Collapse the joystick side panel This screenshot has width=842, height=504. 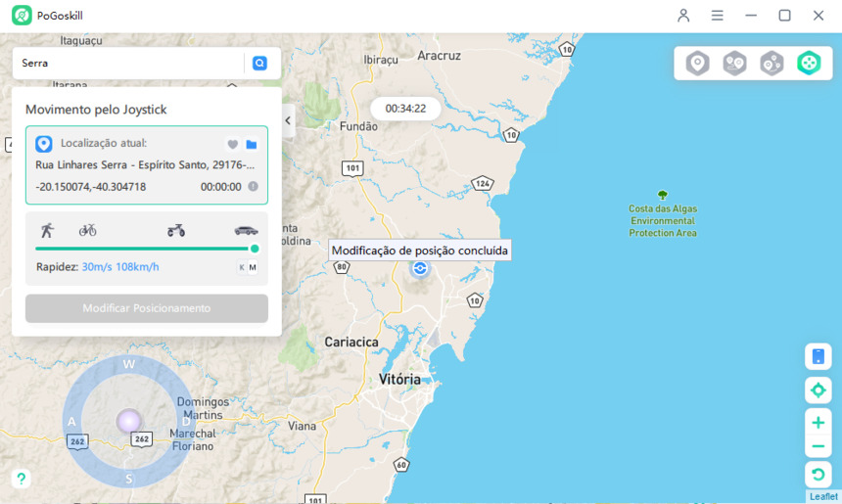click(288, 120)
